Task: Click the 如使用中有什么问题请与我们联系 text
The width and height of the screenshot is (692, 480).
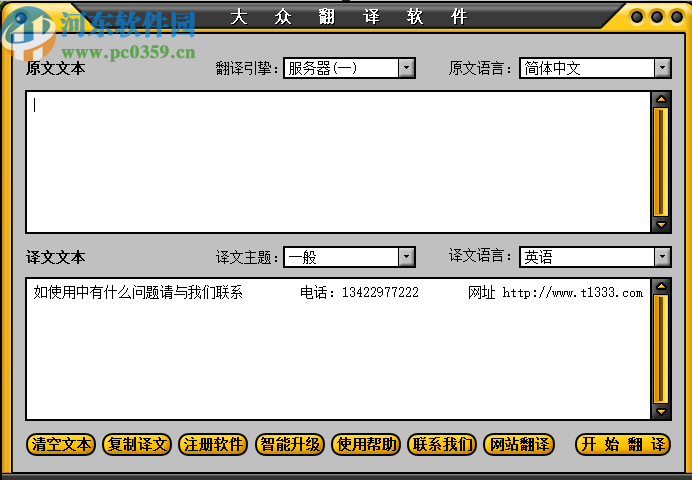Action: (x=138, y=292)
